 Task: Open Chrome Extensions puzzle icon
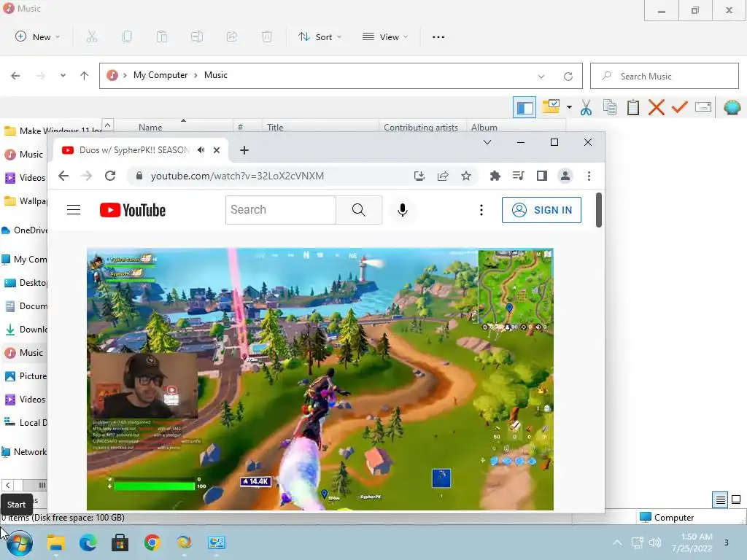(495, 176)
